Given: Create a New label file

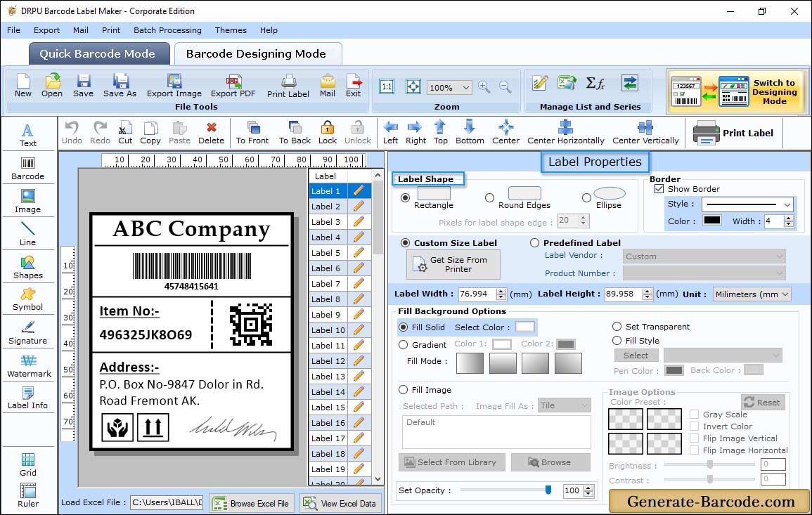Looking at the screenshot, I should (22, 86).
